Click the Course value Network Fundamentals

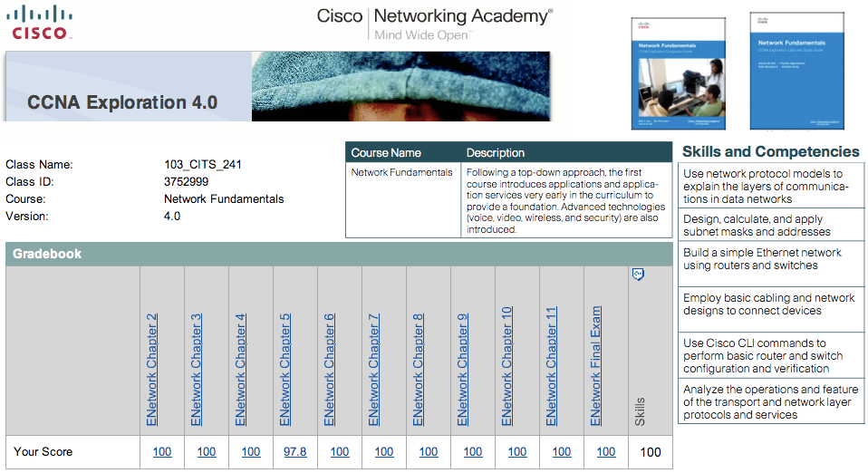coord(224,198)
